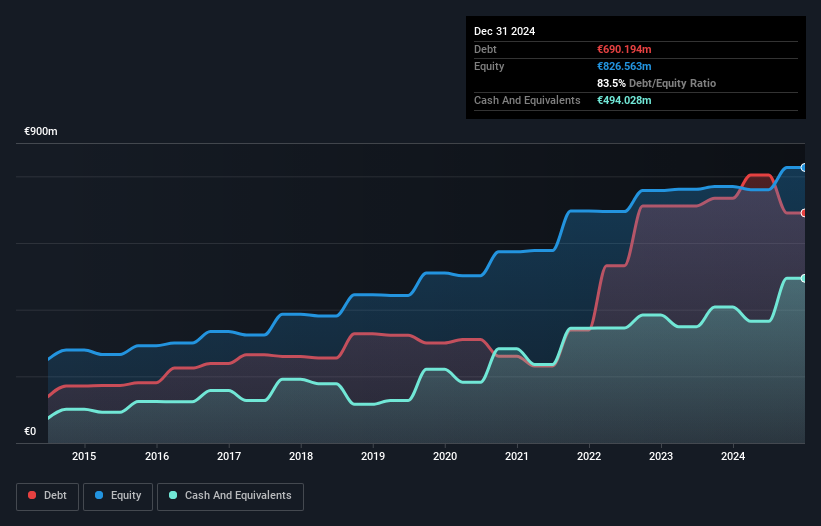Click the teal Cash legend dot
Image resolution: width=821 pixels, height=526 pixels.
click(173, 496)
